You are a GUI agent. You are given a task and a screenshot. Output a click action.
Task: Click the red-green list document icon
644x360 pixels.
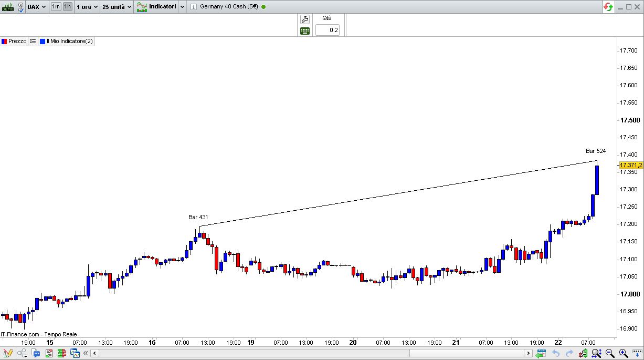click(x=49, y=353)
